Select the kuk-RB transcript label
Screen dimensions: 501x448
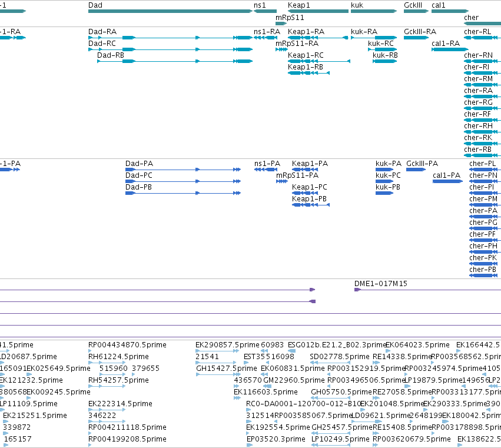[x=386, y=55]
